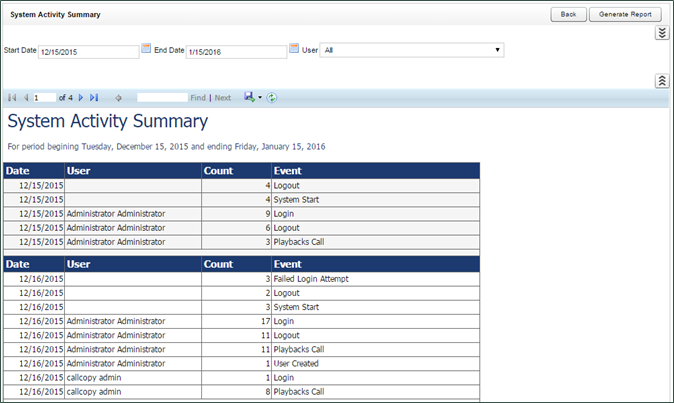Click the Back button
The height and width of the screenshot is (403, 674).
[x=567, y=14]
